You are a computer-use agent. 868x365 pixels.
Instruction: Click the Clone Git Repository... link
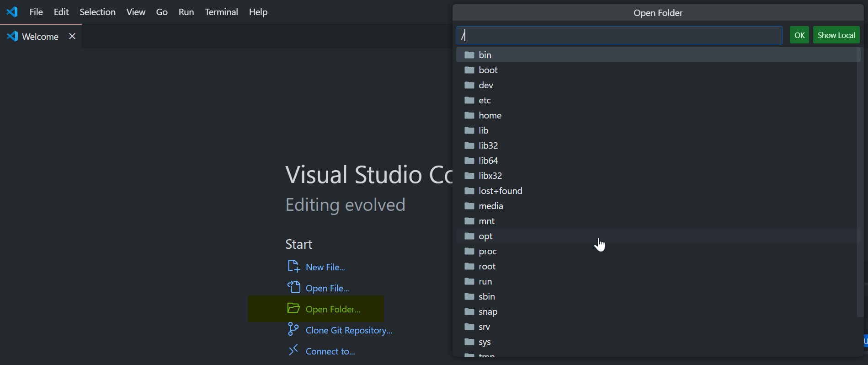tap(349, 330)
